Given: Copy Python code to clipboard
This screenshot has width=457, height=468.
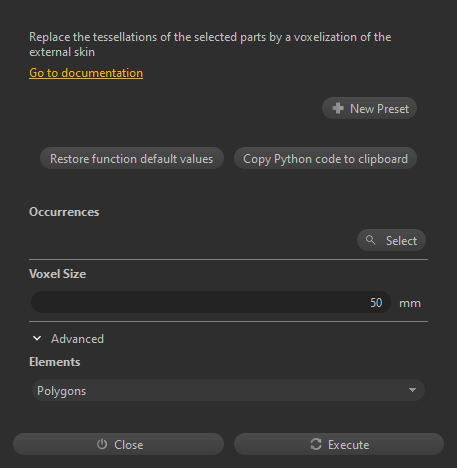Looking at the screenshot, I should 325,158.
